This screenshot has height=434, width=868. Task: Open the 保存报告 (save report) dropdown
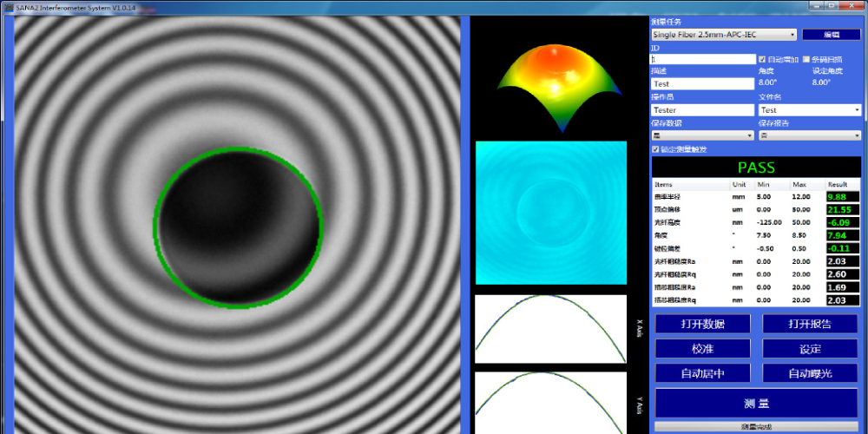(810, 135)
